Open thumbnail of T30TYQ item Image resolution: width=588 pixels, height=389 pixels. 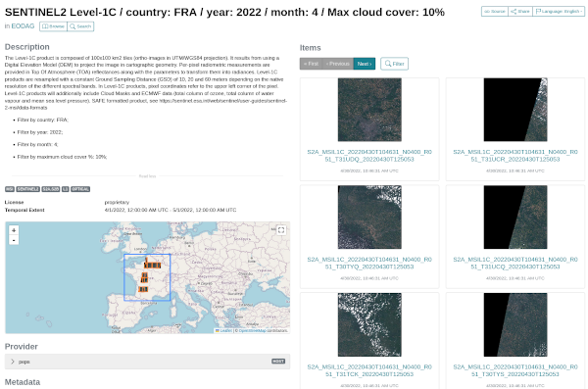point(369,217)
